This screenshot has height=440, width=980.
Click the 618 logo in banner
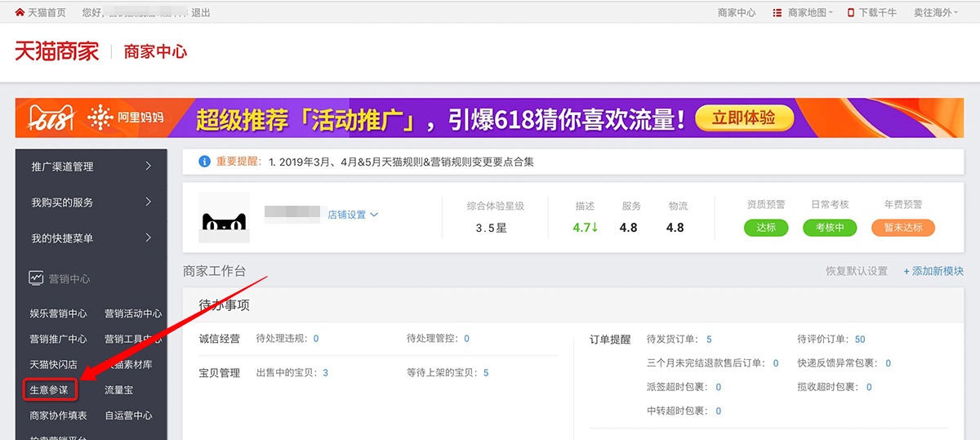(x=51, y=118)
